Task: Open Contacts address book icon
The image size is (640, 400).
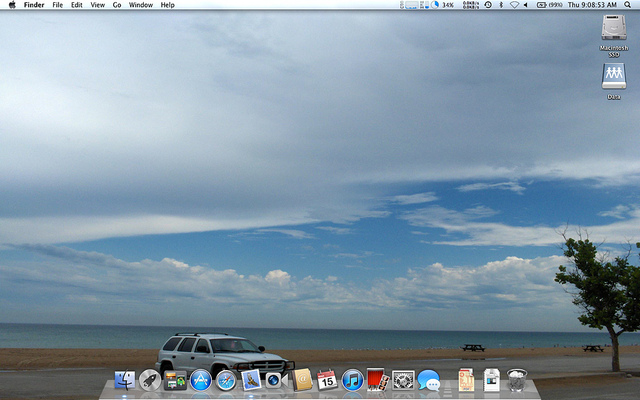Action: [x=302, y=380]
